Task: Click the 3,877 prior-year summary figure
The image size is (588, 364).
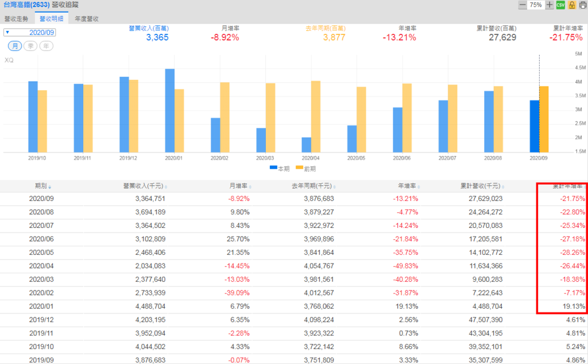Action: (x=334, y=37)
